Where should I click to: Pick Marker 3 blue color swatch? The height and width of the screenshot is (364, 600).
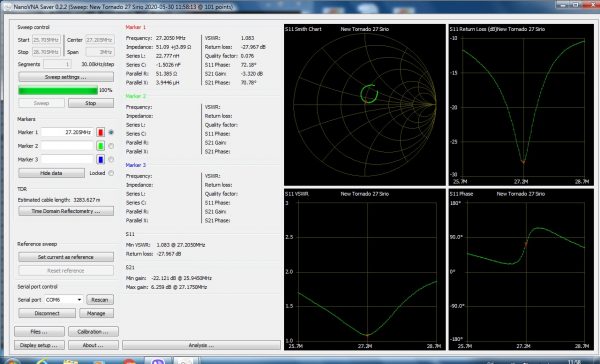point(100,159)
